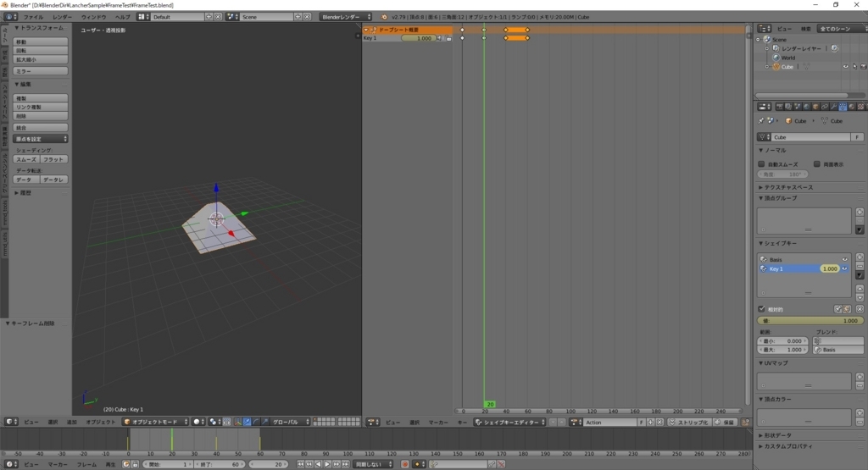The image size is (868, 470).
Task: Click the viewport shading sphere icon
Action: [x=198, y=422]
